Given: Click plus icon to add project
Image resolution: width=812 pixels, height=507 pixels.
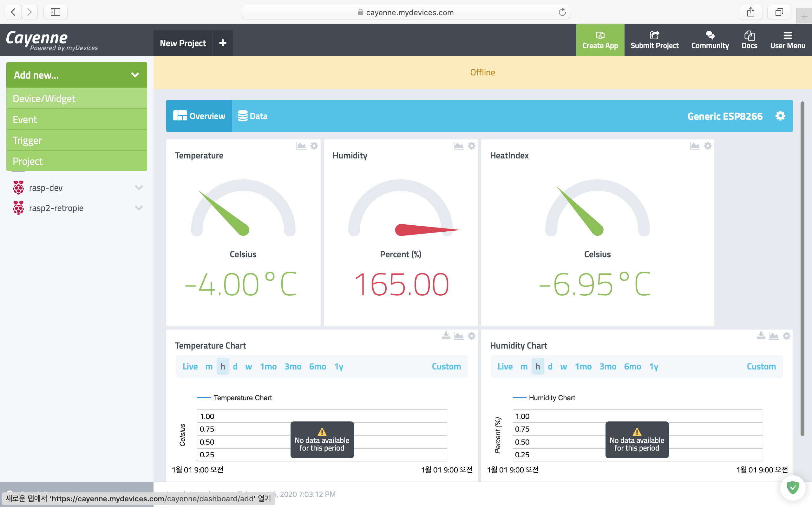Looking at the screenshot, I should pyautogui.click(x=222, y=43).
